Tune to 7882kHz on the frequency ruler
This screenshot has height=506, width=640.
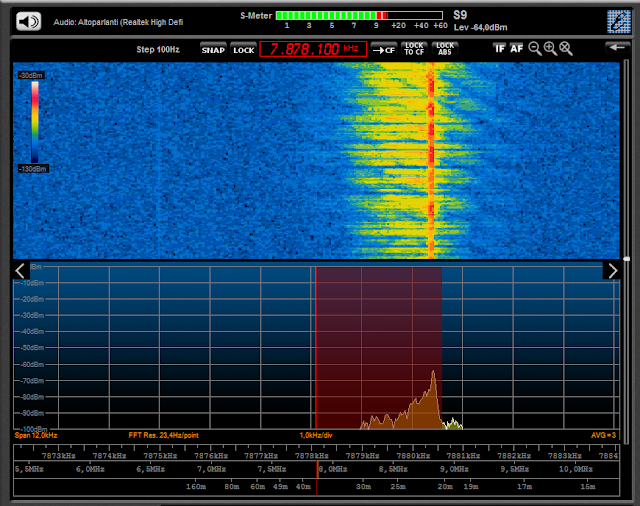pyautogui.click(x=514, y=456)
